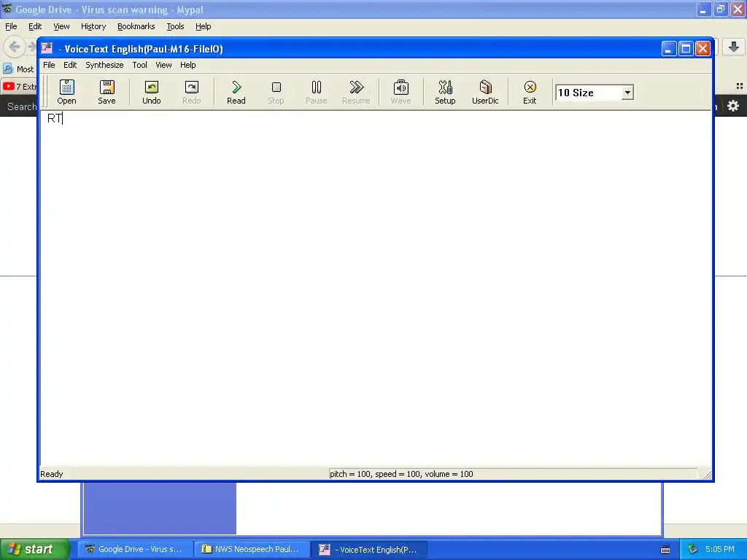Exit VoiceText using the Exit icon
The height and width of the screenshot is (560, 747).
tap(530, 92)
